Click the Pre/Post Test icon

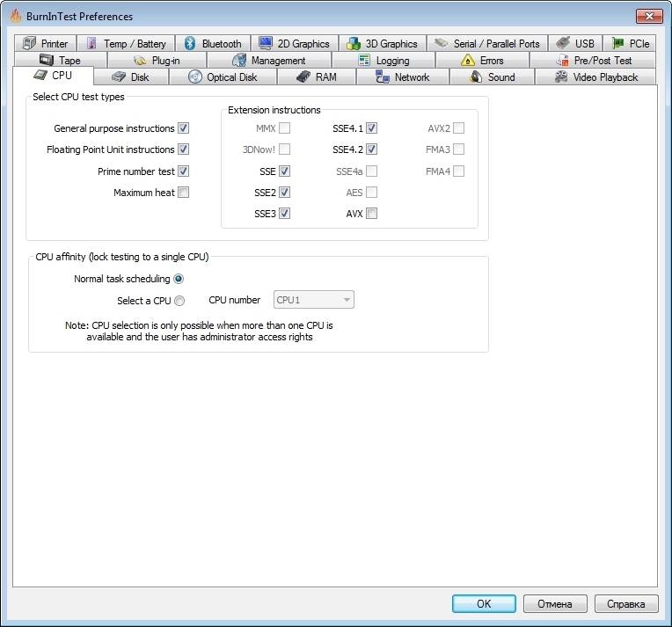(562, 60)
